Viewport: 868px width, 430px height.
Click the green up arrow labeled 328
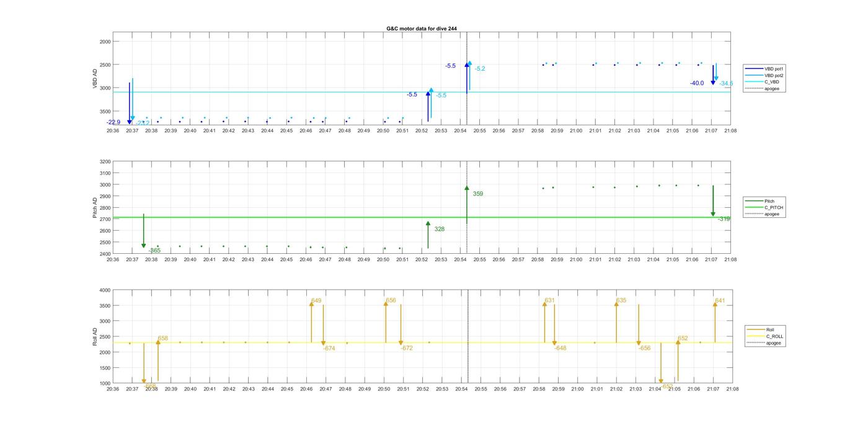coord(428,235)
